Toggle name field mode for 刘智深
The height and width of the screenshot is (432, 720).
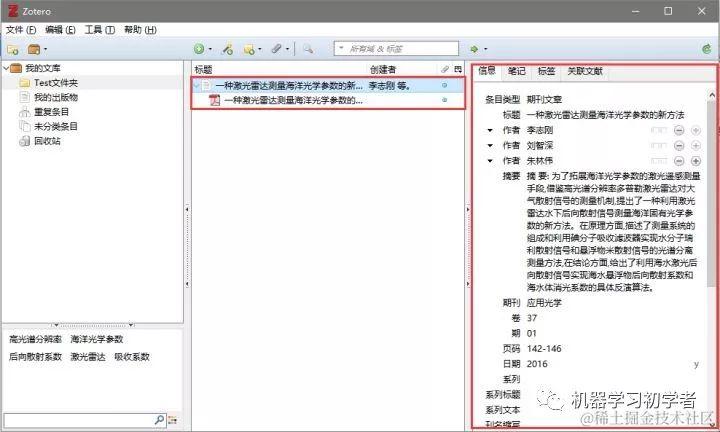pos(659,146)
